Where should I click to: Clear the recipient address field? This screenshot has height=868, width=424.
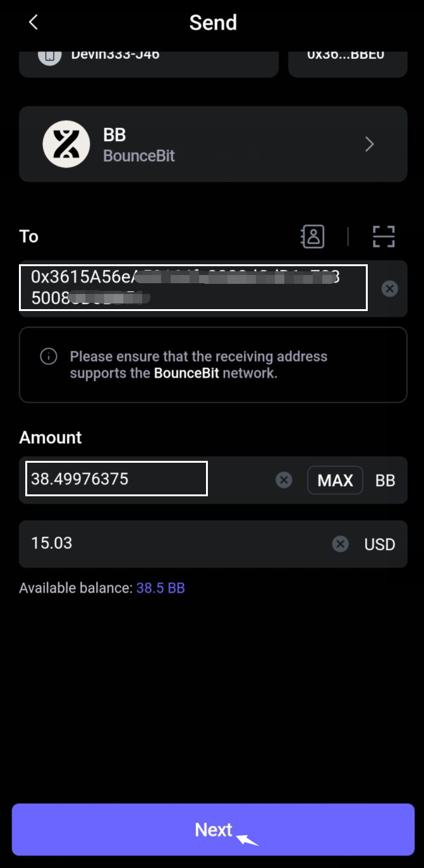click(390, 289)
